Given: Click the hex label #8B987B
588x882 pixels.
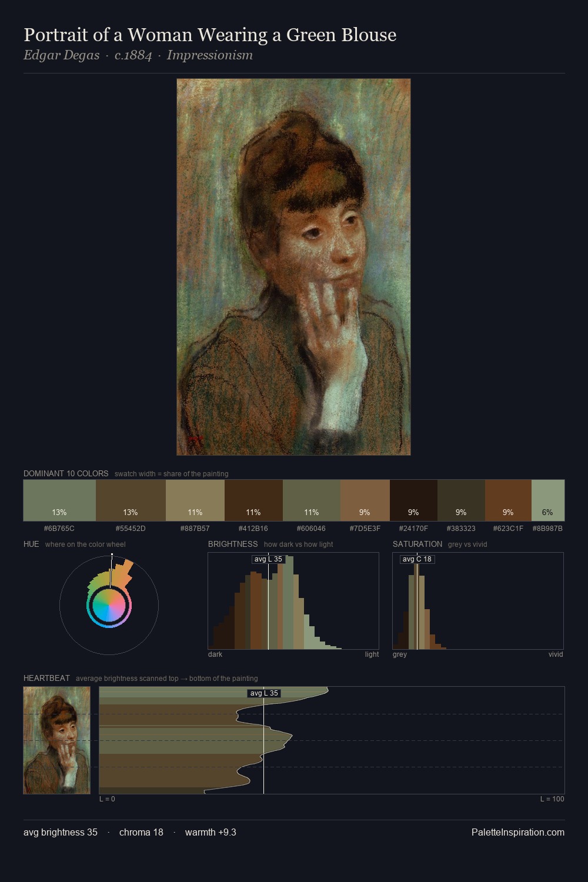Looking at the screenshot, I should point(548,529).
